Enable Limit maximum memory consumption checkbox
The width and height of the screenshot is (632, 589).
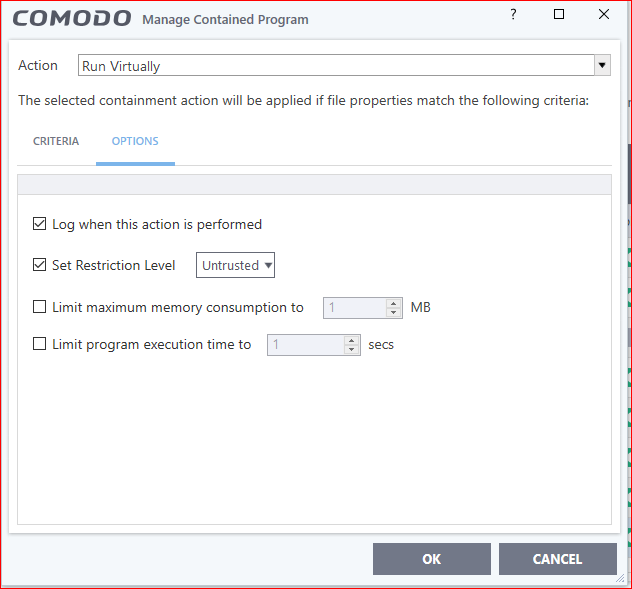click(x=40, y=307)
